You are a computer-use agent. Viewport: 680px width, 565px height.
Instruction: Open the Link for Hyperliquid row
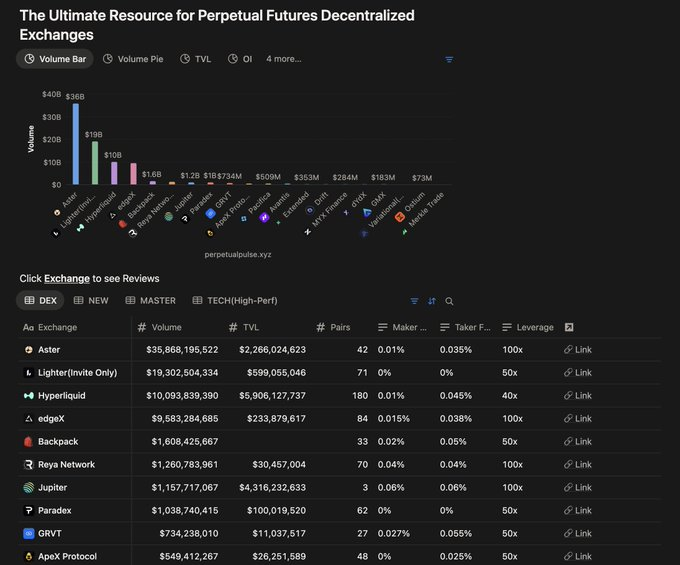pyautogui.click(x=577, y=396)
